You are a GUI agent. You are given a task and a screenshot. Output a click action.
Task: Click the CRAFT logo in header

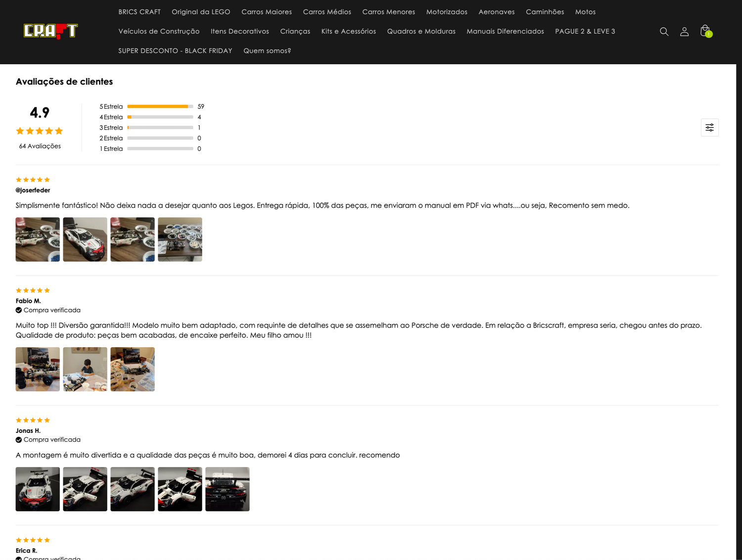click(50, 31)
